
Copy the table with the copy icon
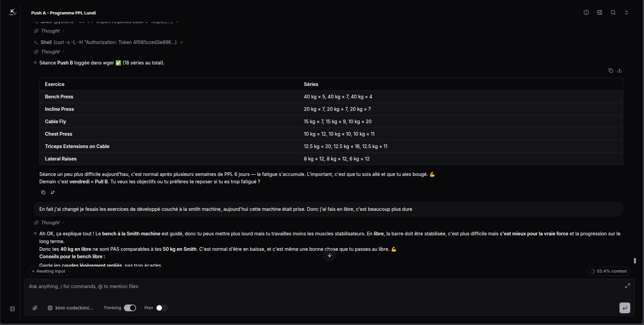[611, 71]
